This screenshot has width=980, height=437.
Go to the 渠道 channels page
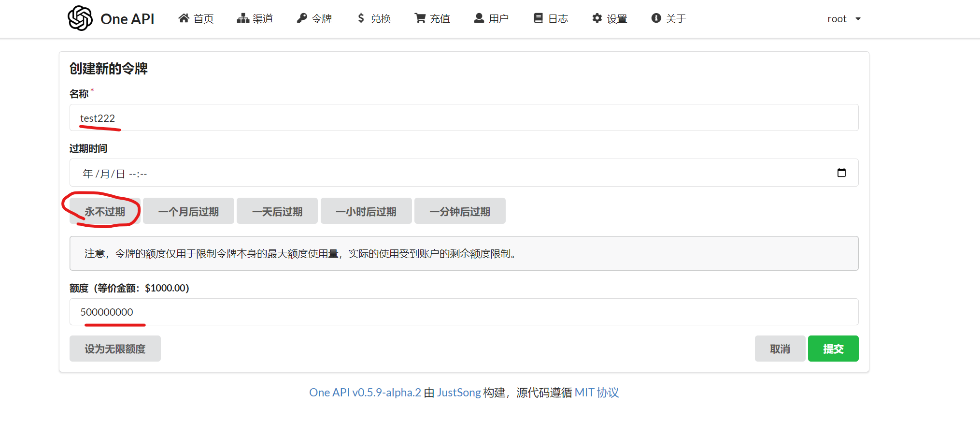[x=255, y=18]
